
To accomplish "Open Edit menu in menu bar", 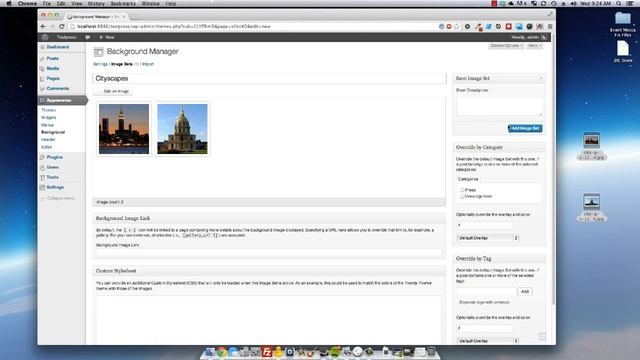I will (x=61, y=3).
